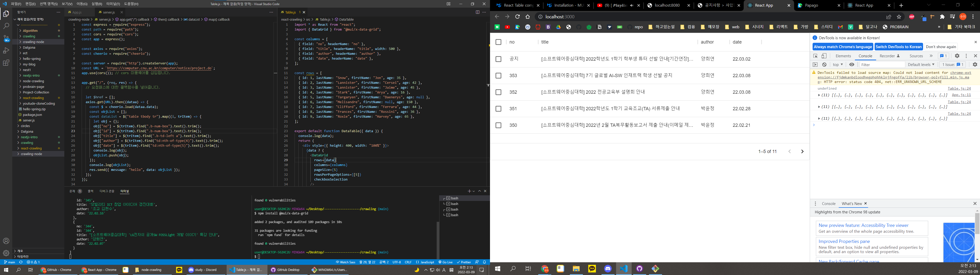980x275 pixels.
Task: Reload the localhost:3000 page
Action: tap(517, 17)
